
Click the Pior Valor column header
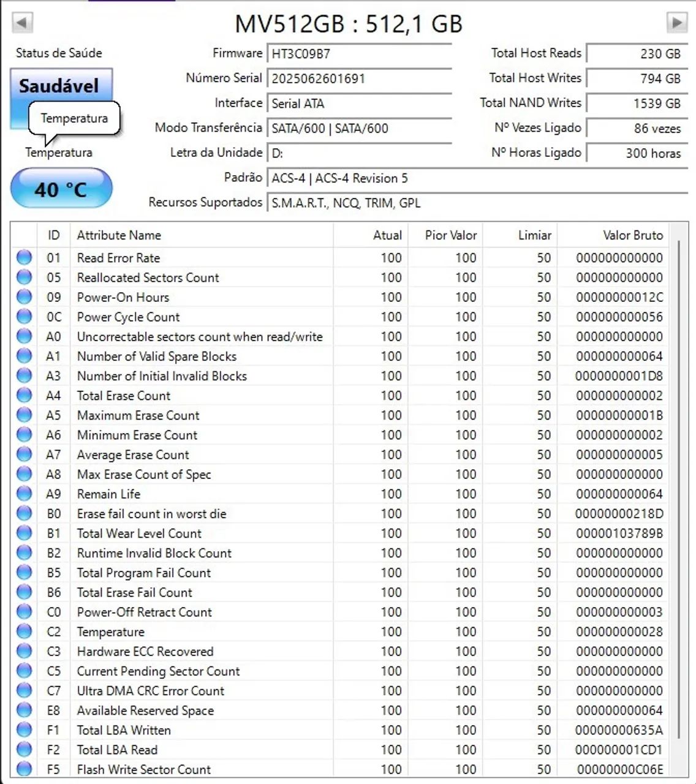pos(444,235)
